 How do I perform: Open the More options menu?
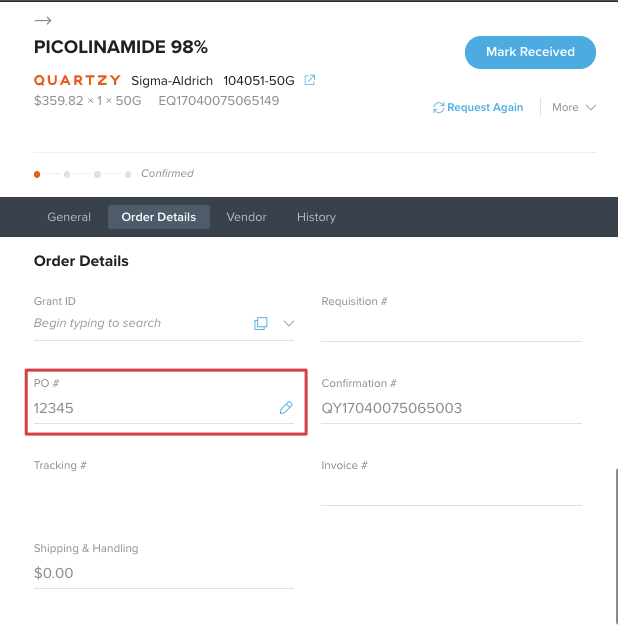tap(574, 107)
